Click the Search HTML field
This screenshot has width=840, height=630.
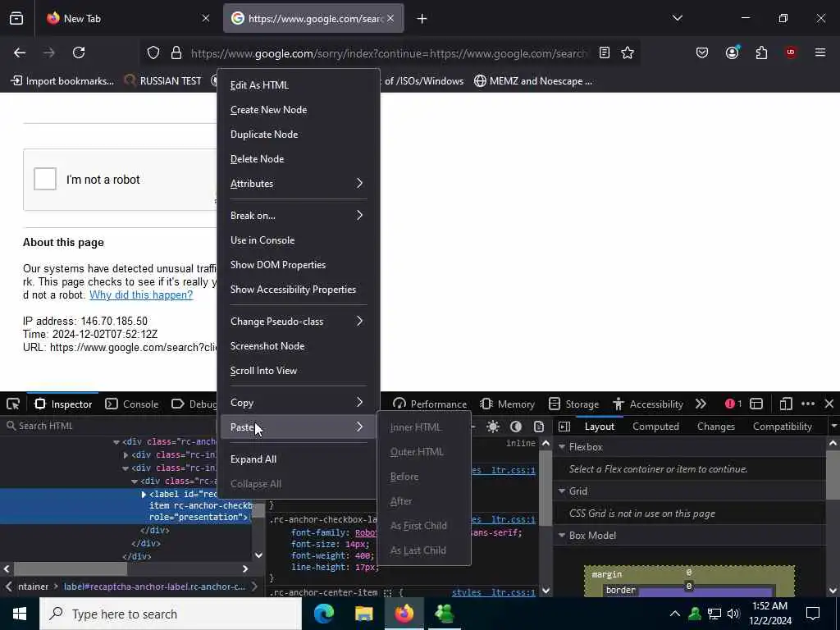tap(110, 426)
